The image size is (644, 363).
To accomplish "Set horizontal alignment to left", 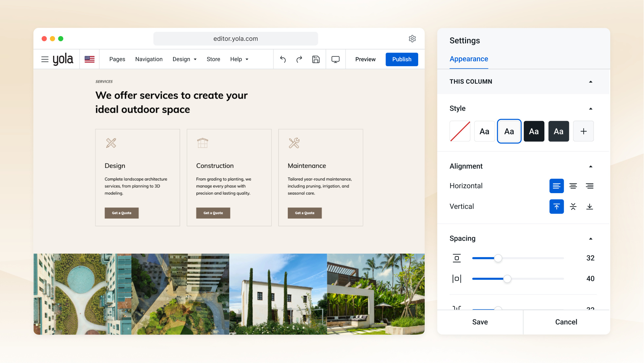I will [x=556, y=186].
